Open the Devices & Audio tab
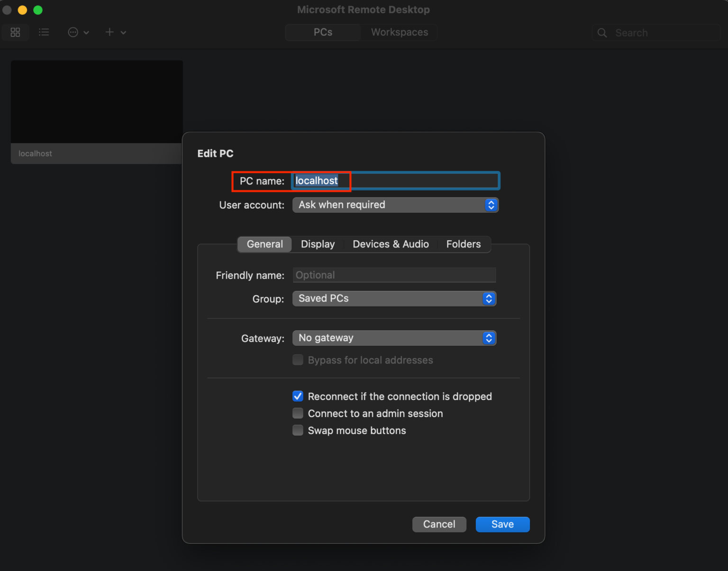The image size is (728, 571). pyautogui.click(x=391, y=244)
